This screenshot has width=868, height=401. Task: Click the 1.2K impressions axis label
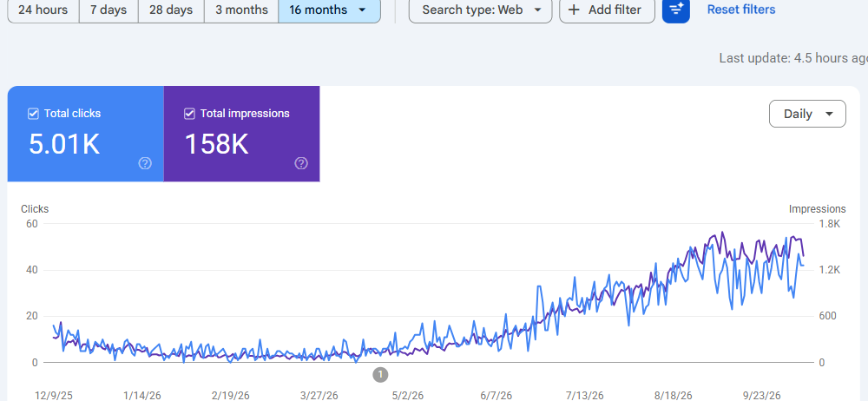pyautogui.click(x=831, y=270)
